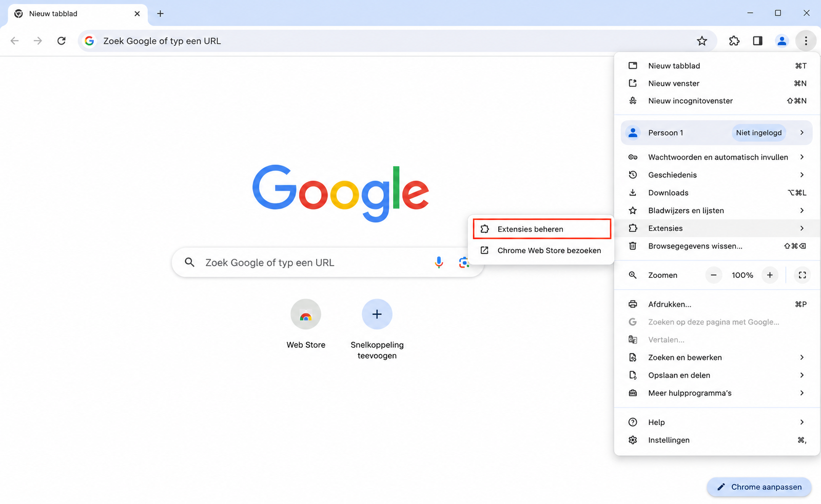
Task: Expand the Extensies submenu
Action: pos(717,228)
